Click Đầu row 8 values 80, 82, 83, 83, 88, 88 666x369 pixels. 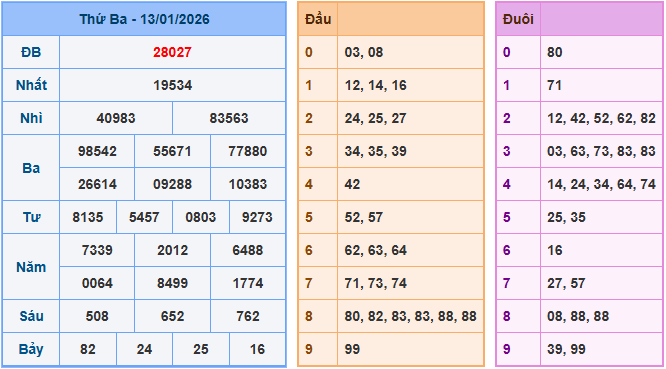point(410,316)
